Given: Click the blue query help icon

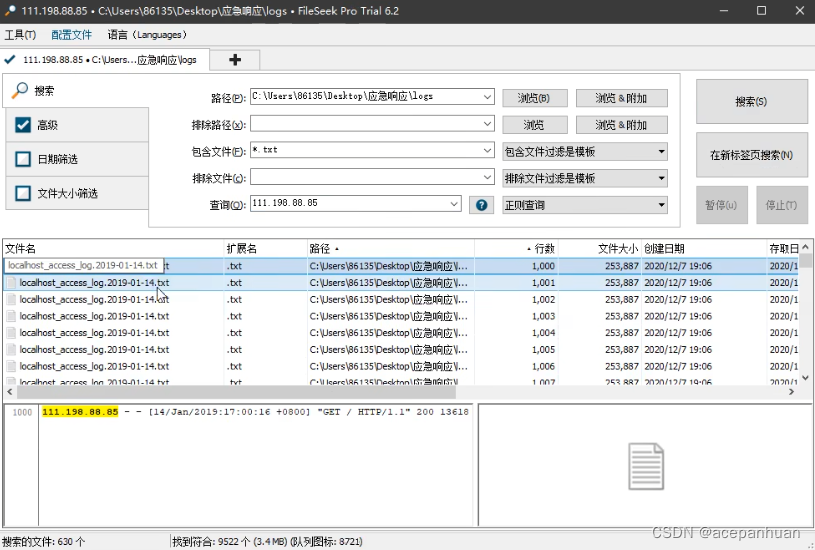Looking at the screenshot, I should pos(481,205).
